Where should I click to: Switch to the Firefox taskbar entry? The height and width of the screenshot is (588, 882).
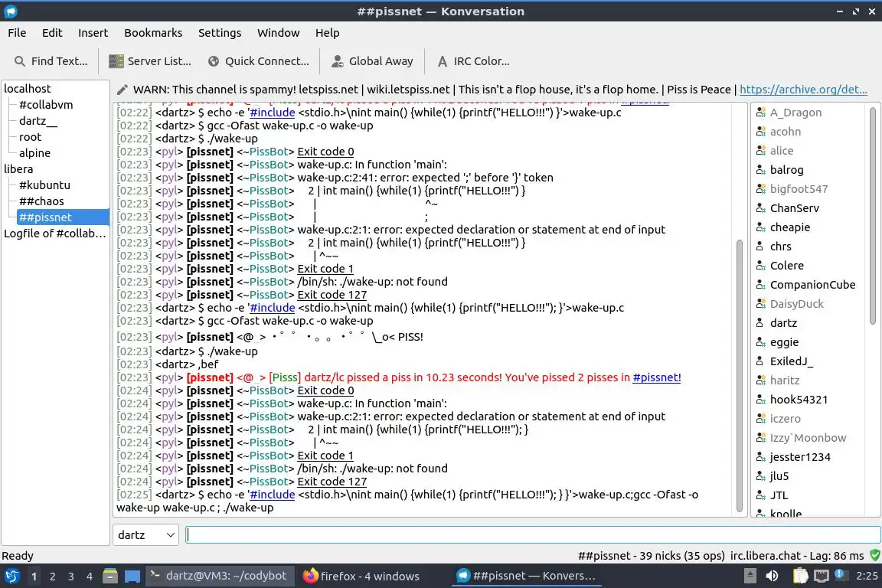point(361,577)
